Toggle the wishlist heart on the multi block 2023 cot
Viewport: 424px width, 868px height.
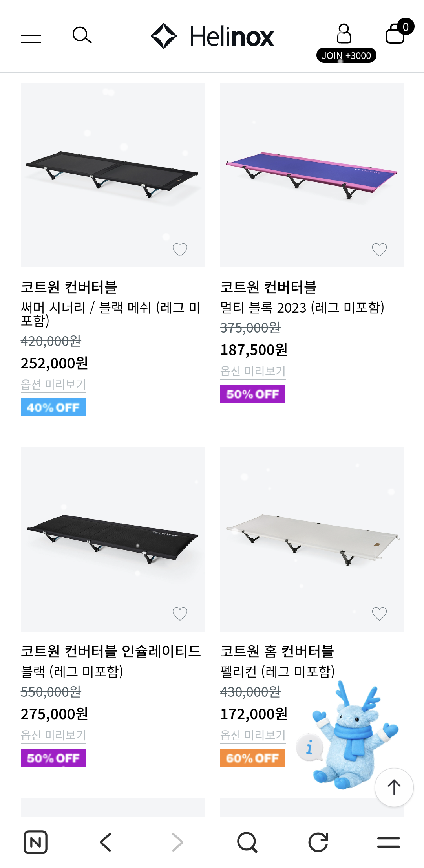[x=379, y=249]
